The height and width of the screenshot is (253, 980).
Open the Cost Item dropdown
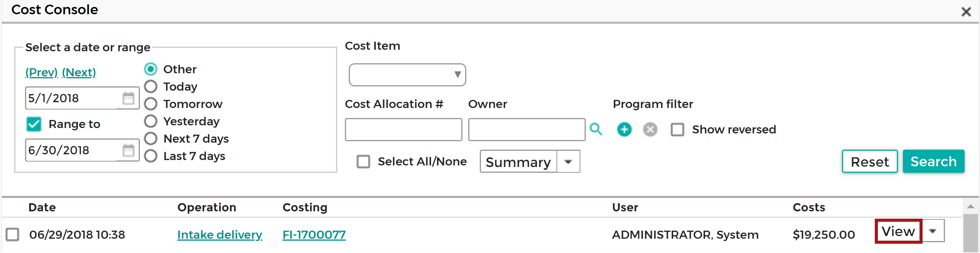coord(407,75)
